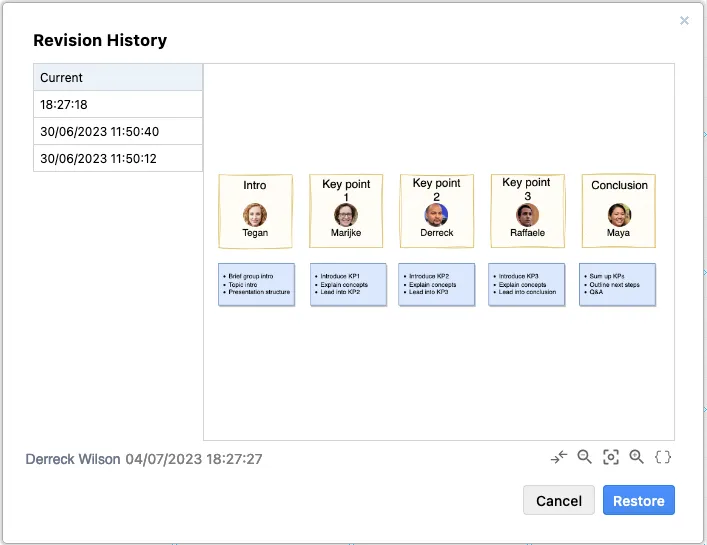Select the 30/06/2023 11:50:12 revision

pyautogui.click(x=118, y=158)
